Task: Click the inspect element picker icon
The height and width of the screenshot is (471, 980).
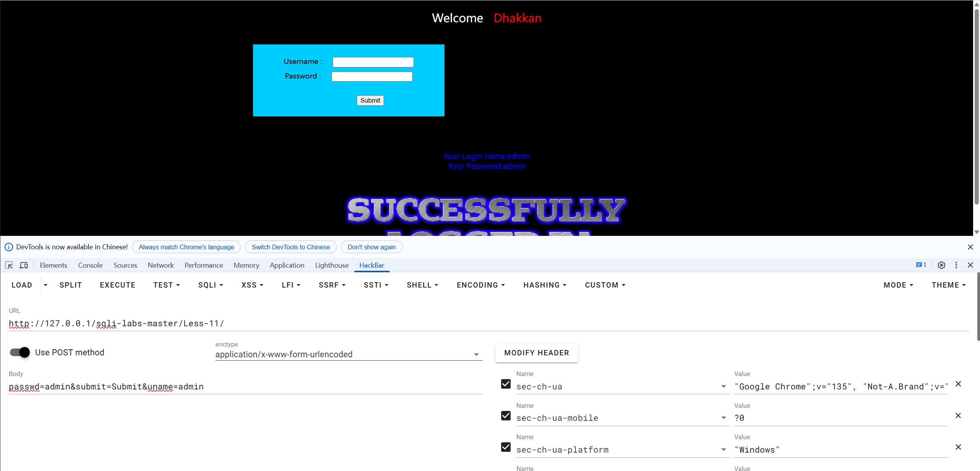Action: 9,265
